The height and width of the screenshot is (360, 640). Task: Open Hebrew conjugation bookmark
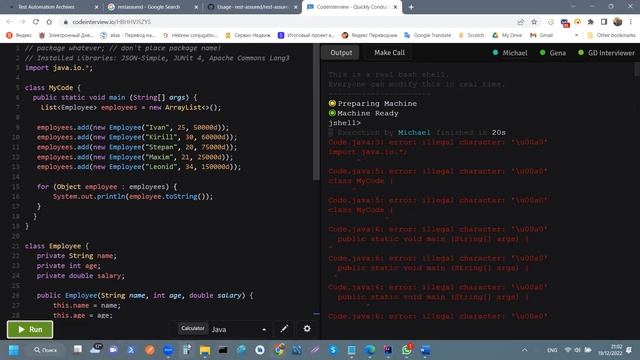(190, 35)
